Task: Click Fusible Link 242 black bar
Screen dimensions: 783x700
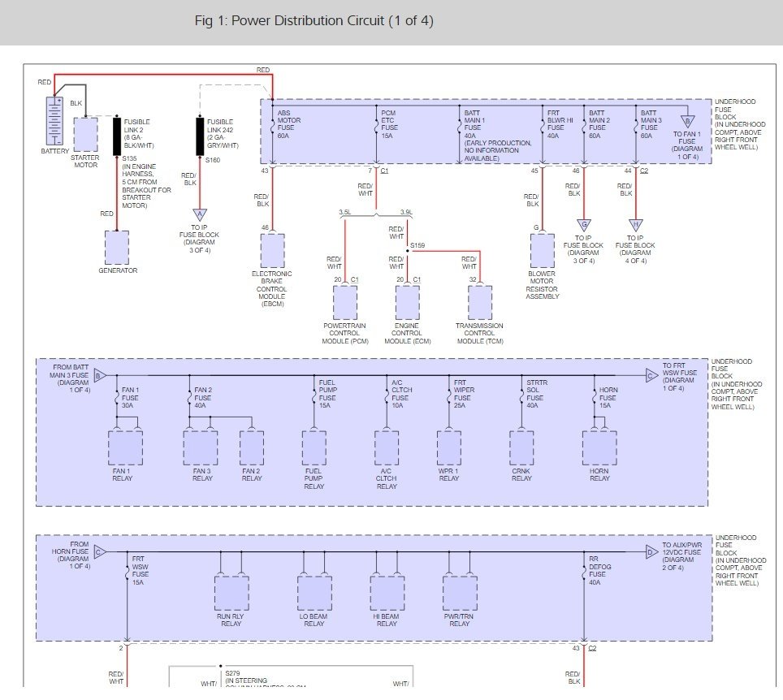Action: 200,136
